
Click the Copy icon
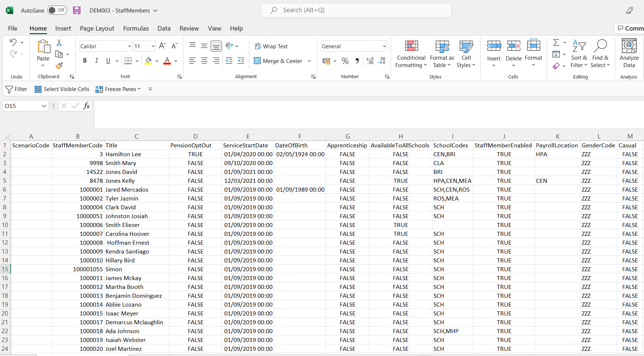coord(59,54)
